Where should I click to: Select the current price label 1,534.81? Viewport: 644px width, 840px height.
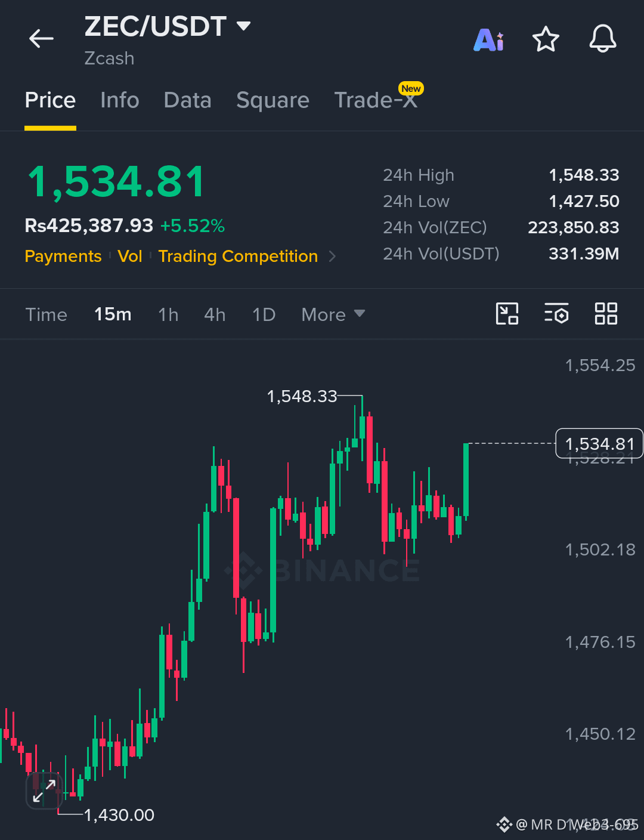pos(599,444)
